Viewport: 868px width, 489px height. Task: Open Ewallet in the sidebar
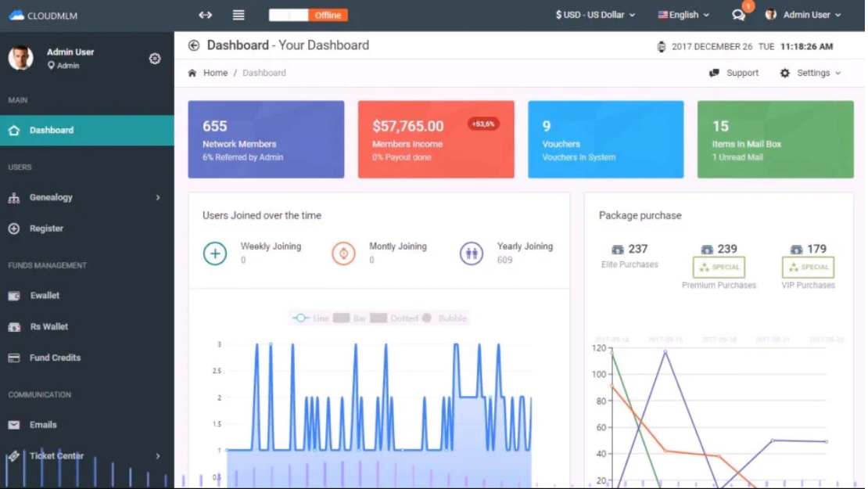[45, 296]
